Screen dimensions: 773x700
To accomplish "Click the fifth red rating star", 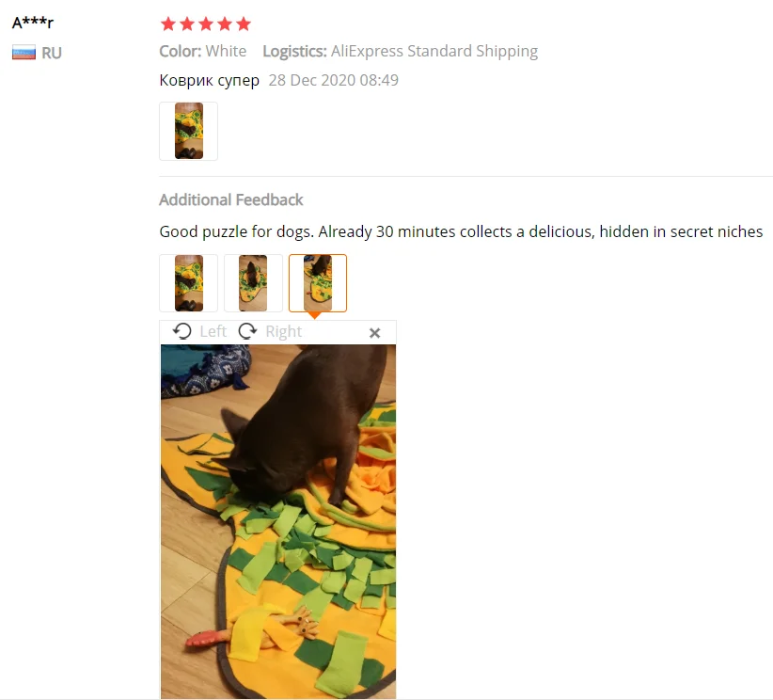I will tap(243, 24).
